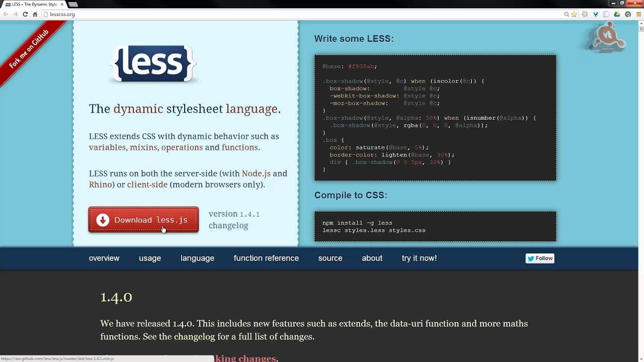644x362 pixels.
Task: Open the operations link
Action: 182,147
